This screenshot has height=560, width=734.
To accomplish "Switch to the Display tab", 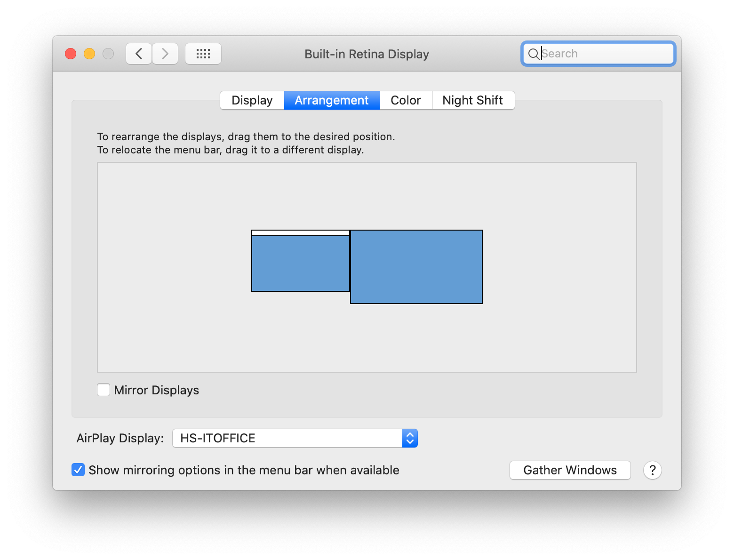I will tap(252, 100).
